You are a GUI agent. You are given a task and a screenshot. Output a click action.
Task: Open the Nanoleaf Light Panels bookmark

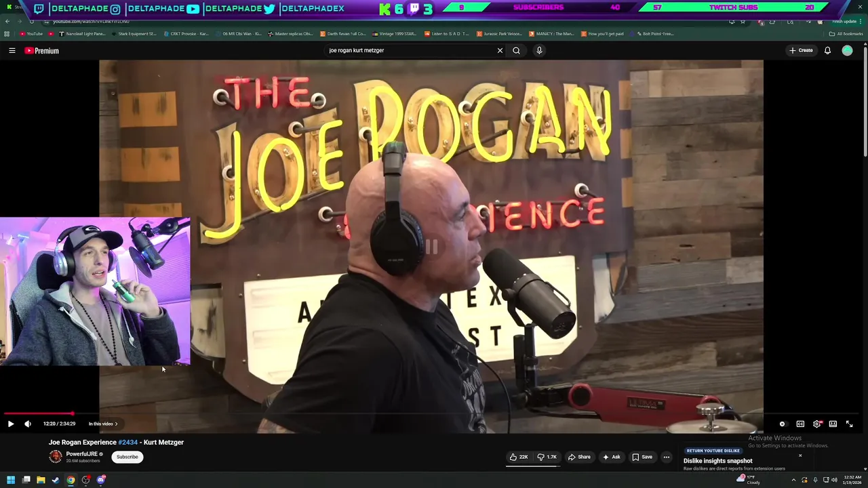[x=82, y=34]
